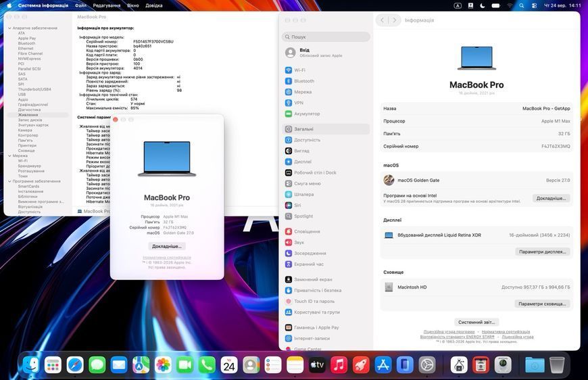The height and width of the screenshot is (380, 588).
Task: Collapse Апаратне забезпечення tree section
Action: 9,28
